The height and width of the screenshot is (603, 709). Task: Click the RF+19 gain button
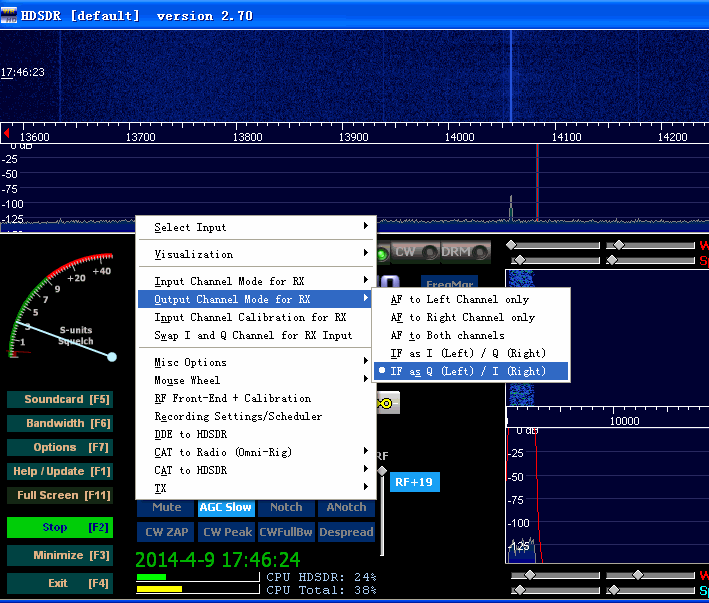(x=415, y=482)
